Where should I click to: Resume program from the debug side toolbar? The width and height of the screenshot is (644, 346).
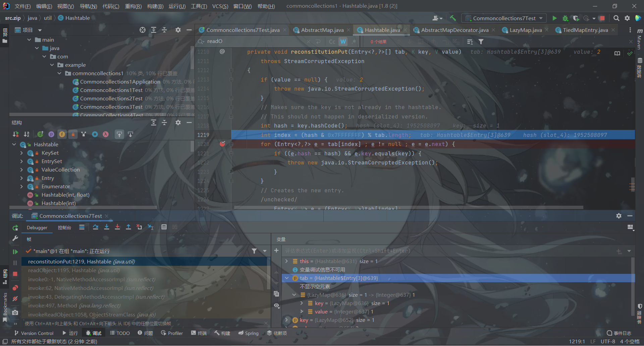click(15, 251)
